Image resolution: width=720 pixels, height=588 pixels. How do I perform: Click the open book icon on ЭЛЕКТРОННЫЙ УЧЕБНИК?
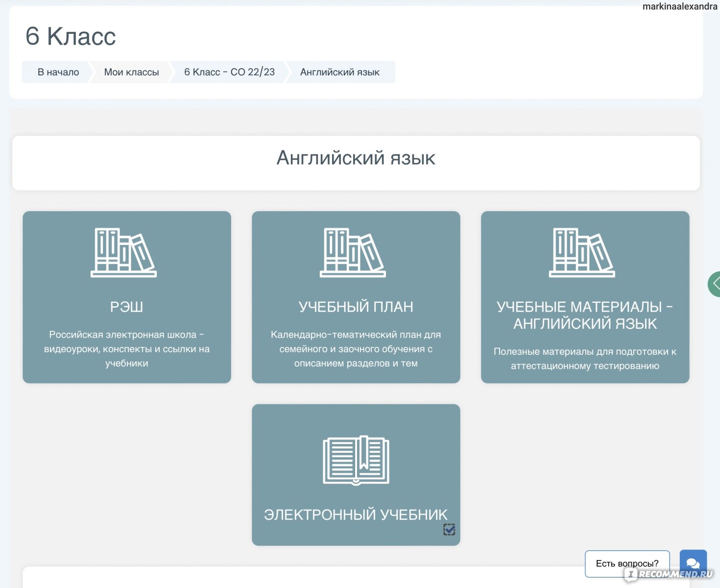tap(356, 460)
